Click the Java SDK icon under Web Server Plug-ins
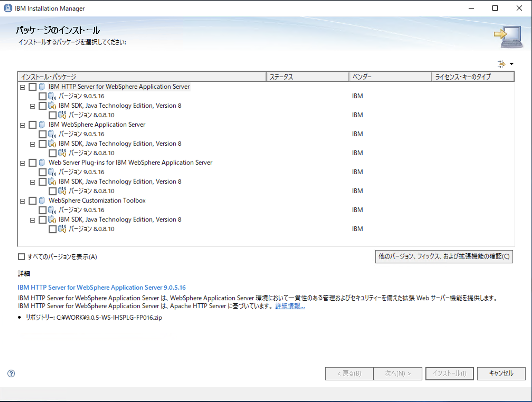 tap(52, 181)
